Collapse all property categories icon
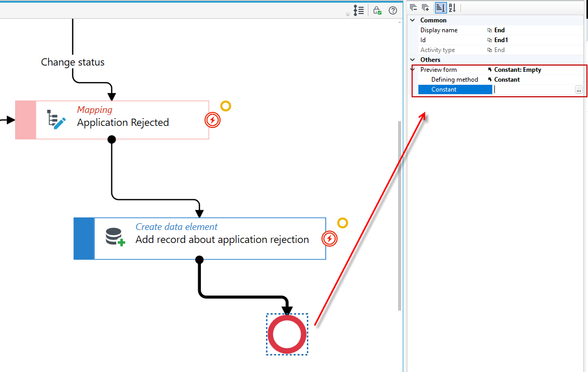Viewport: 588px width, 372px height. [414, 7]
